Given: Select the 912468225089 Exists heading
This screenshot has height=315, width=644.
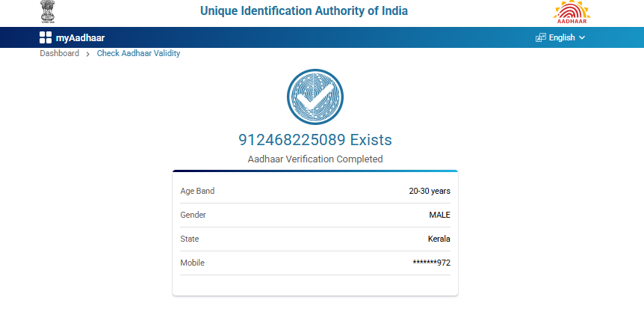Looking at the screenshot, I should [315, 140].
